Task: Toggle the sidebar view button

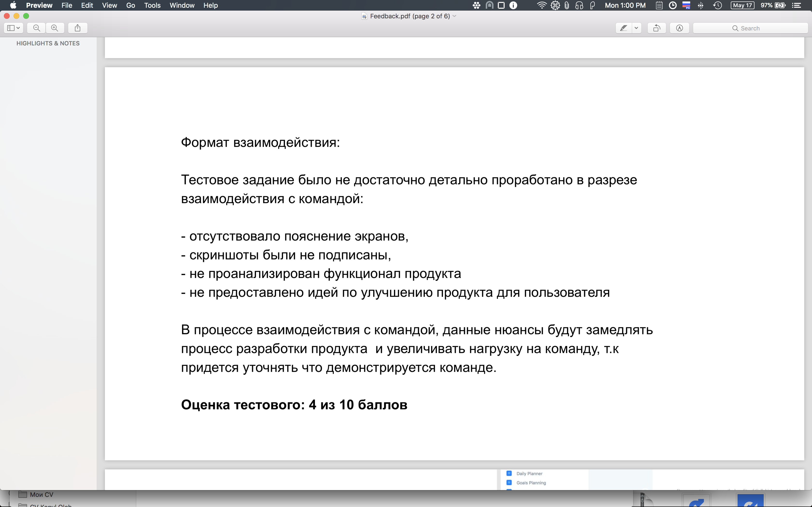Action: 11,28
